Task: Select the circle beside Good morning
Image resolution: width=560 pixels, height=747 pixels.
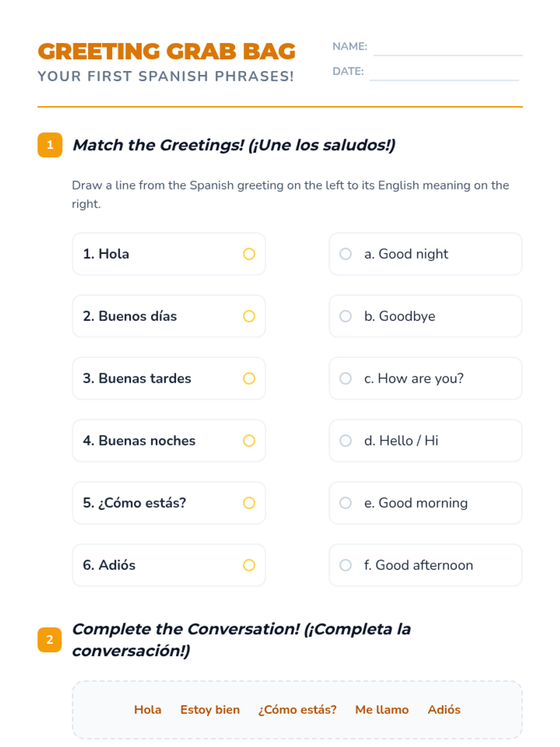Action: (x=345, y=503)
